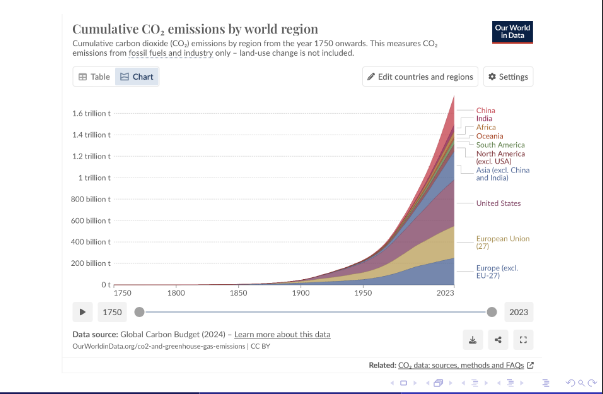Open the chart Settings panel
Image resolution: width=603 pixels, height=394 pixels.
pos(508,76)
